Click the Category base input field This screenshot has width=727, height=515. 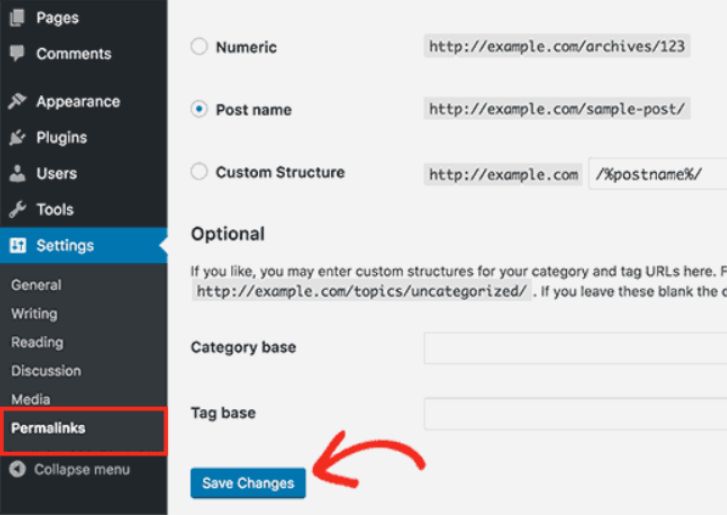tap(575, 348)
